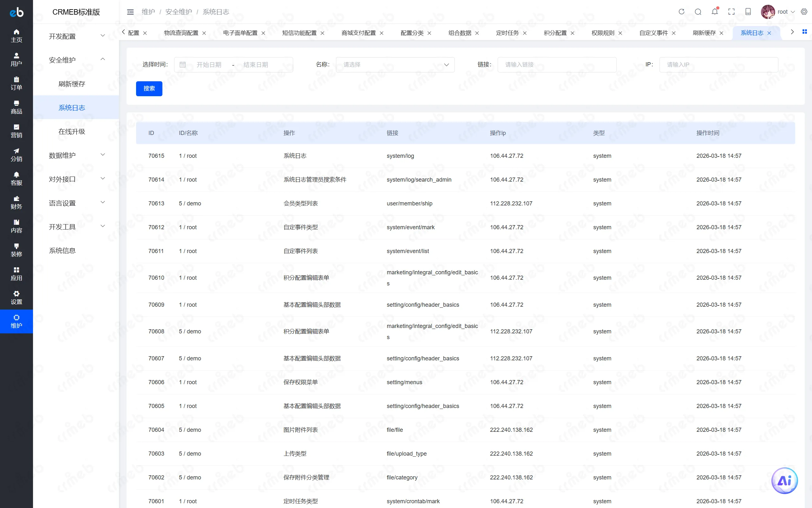Switch to the 商城支付配置 tab
This screenshot has height=508, width=812.
pos(358,33)
